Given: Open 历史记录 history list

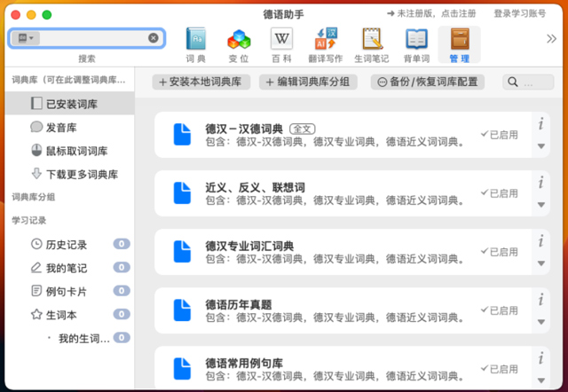Looking at the screenshot, I should coord(70,244).
